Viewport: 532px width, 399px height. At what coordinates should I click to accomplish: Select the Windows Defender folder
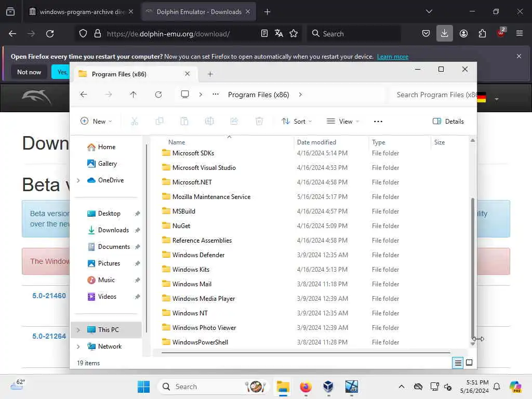[198, 255]
